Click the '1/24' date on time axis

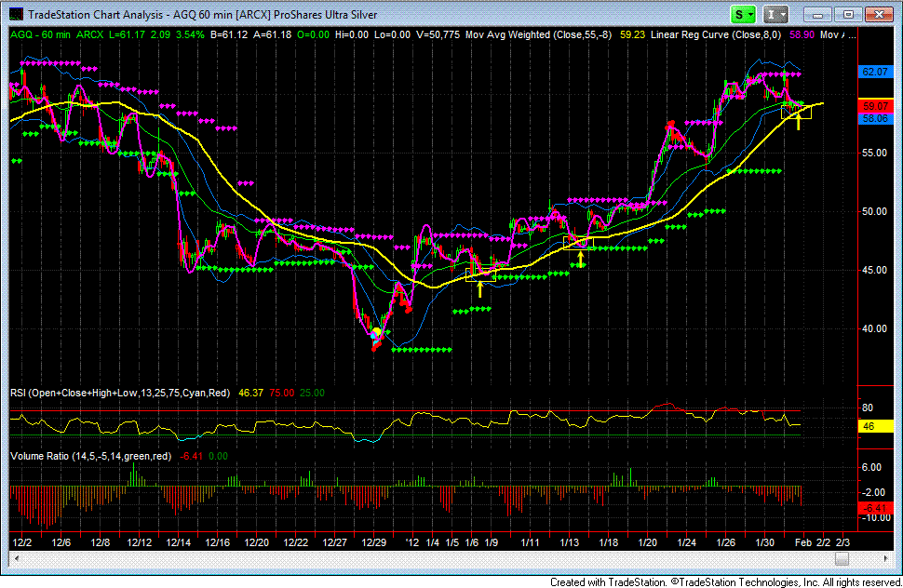(x=686, y=542)
